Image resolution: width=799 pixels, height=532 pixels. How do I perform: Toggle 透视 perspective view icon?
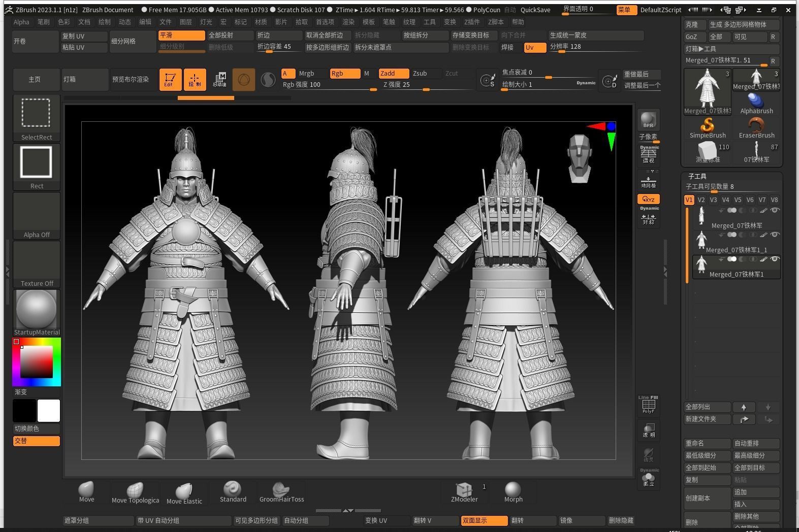point(649,155)
